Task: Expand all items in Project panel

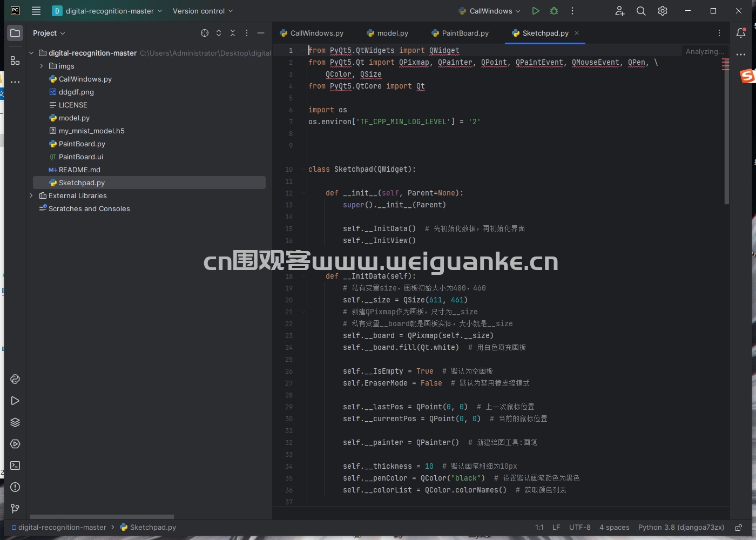Action: pos(219,33)
